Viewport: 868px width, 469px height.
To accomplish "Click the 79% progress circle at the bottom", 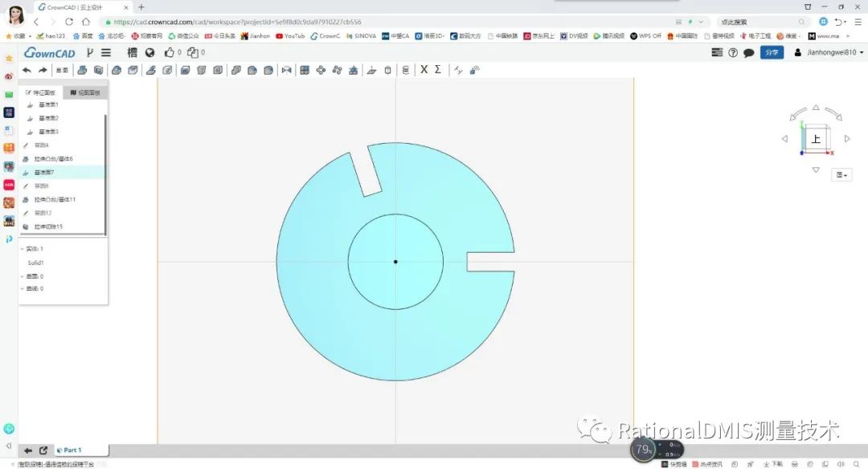I will [x=643, y=451].
